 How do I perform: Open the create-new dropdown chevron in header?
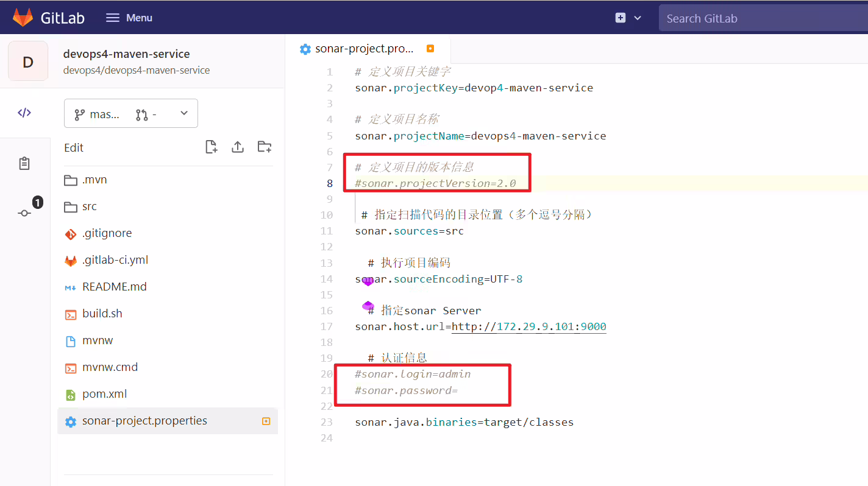coord(638,18)
